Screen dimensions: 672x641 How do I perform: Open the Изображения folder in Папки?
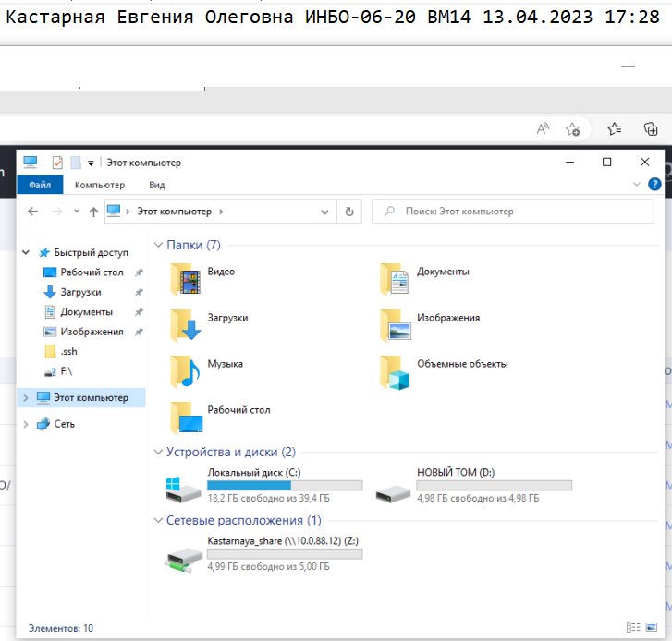pos(430,324)
